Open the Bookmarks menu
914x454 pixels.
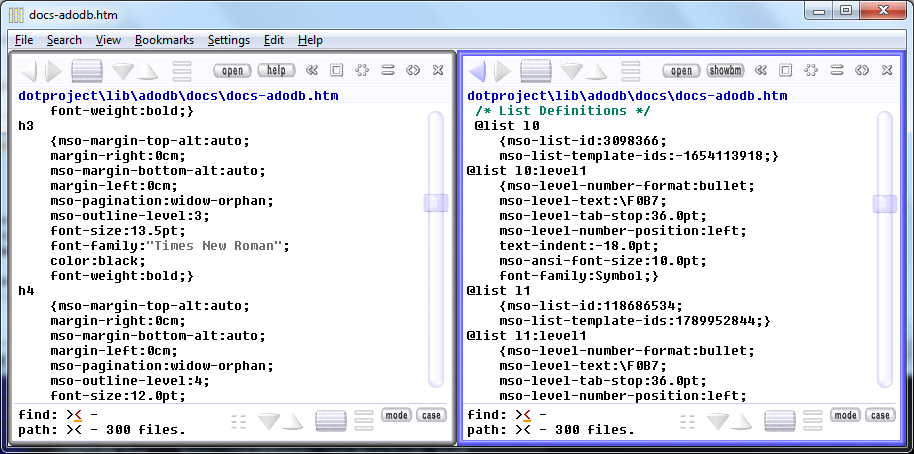pos(164,40)
